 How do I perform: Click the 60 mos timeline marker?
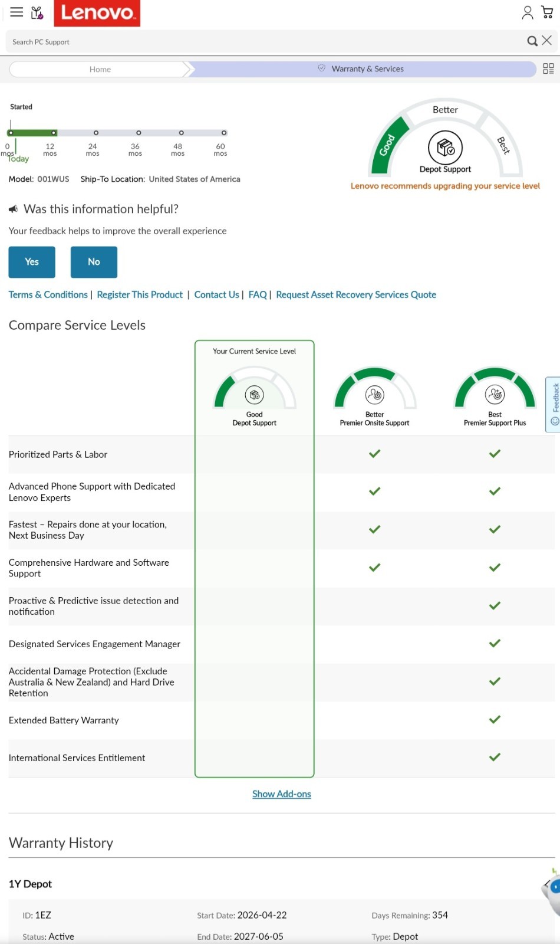coord(224,133)
